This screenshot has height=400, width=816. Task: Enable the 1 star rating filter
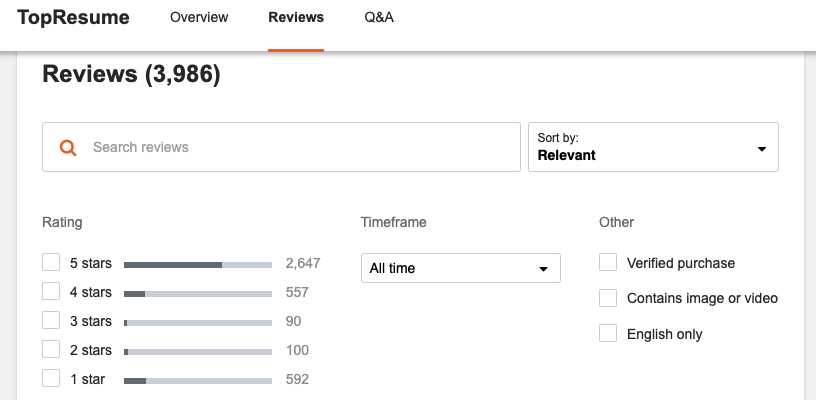[51, 379]
